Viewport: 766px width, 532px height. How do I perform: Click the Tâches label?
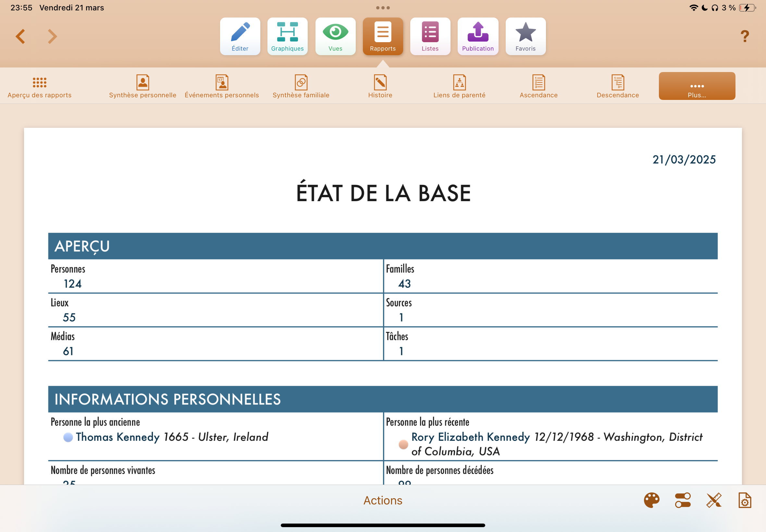397,336
